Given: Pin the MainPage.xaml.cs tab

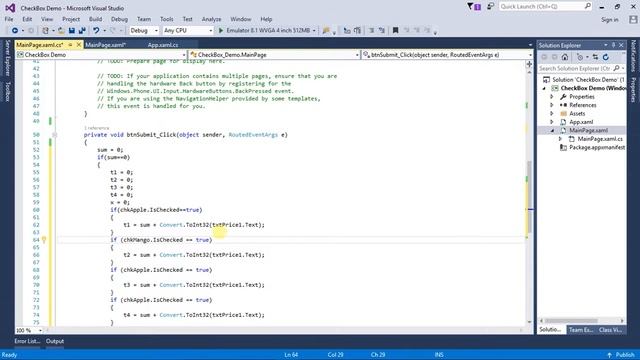Looking at the screenshot, I should (70, 45).
